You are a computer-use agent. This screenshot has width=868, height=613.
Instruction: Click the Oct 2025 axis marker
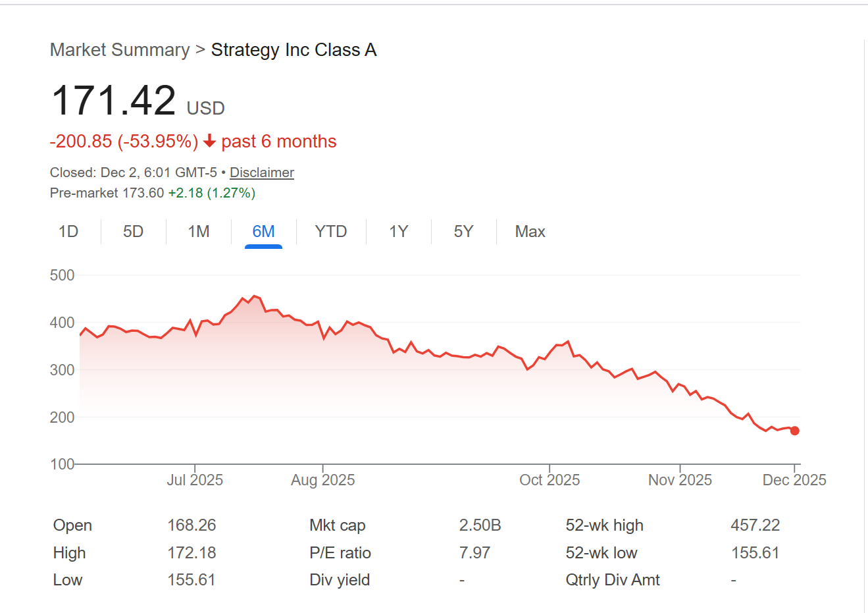coord(549,480)
